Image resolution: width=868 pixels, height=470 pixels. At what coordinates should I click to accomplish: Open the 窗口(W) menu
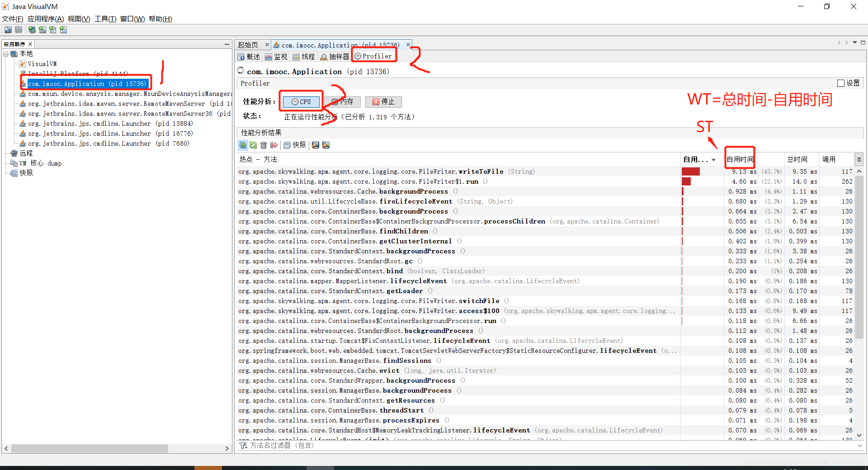pyautogui.click(x=132, y=19)
